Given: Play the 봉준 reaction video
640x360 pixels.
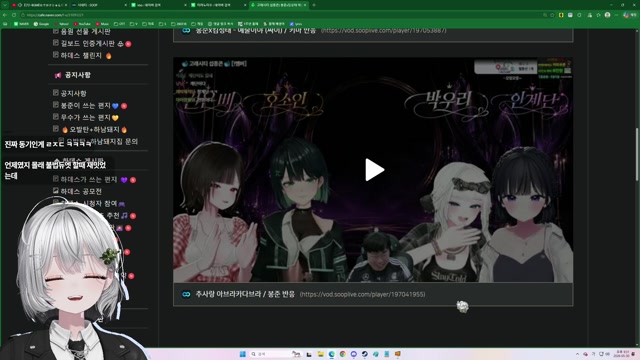Looking at the screenshot, I should [x=374, y=169].
